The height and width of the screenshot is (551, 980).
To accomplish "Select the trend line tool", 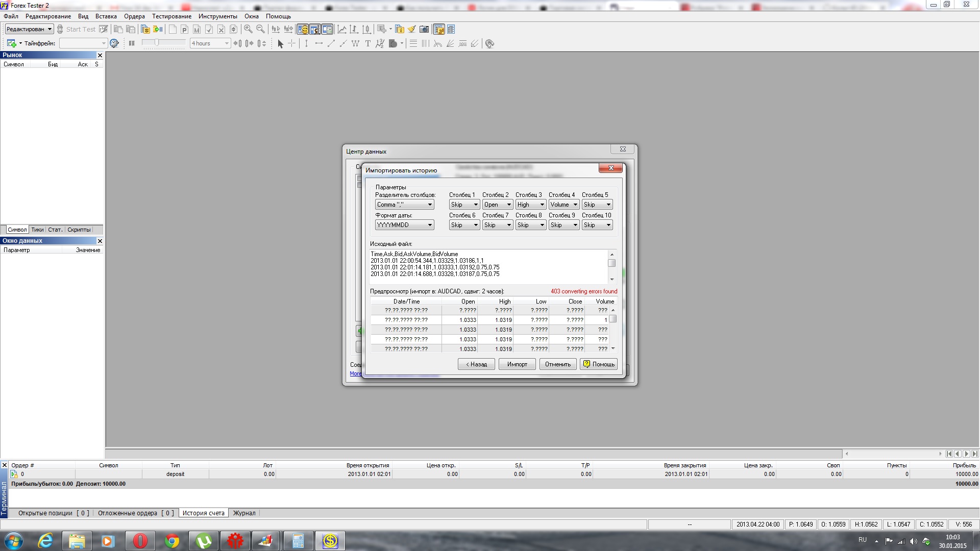I will [331, 44].
